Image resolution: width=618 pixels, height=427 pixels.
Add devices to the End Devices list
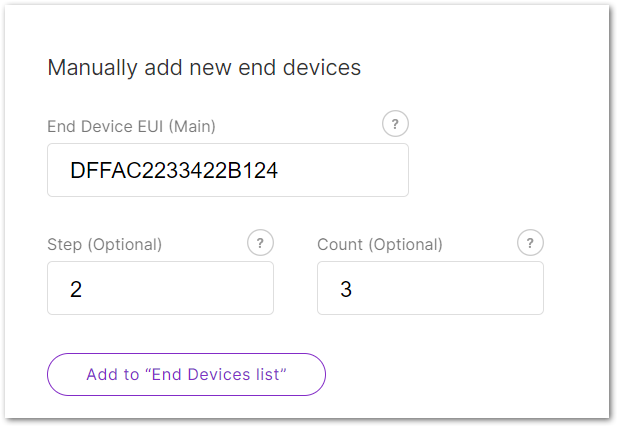(x=186, y=374)
